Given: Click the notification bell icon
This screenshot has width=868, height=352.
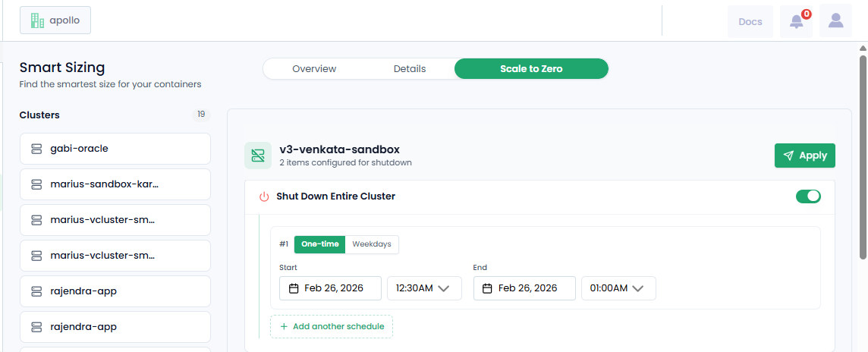Looking at the screenshot, I should coord(796,21).
